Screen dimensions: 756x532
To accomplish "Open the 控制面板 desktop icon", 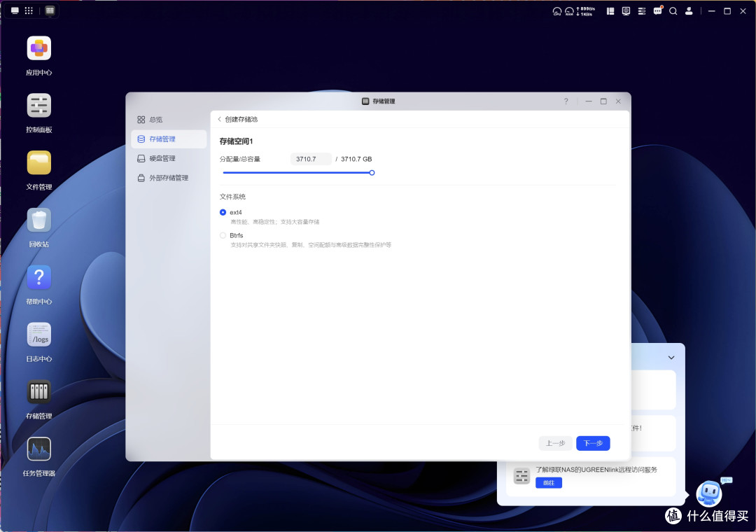I will tap(39, 106).
